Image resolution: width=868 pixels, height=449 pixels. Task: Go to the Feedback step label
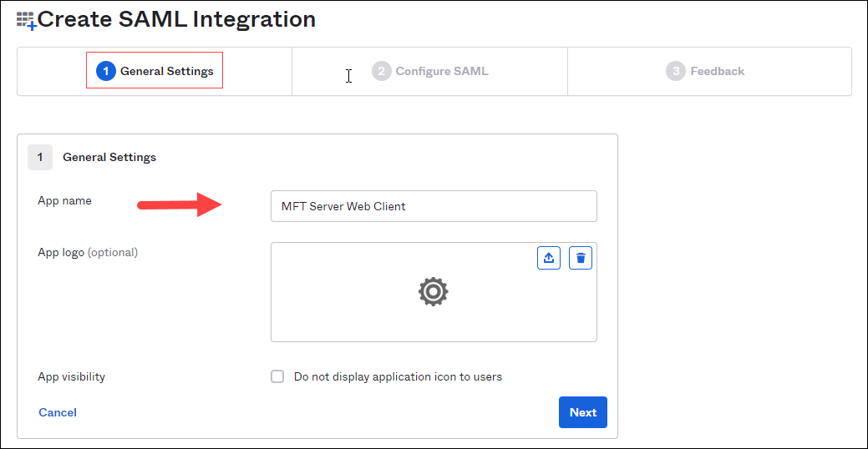pos(717,71)
